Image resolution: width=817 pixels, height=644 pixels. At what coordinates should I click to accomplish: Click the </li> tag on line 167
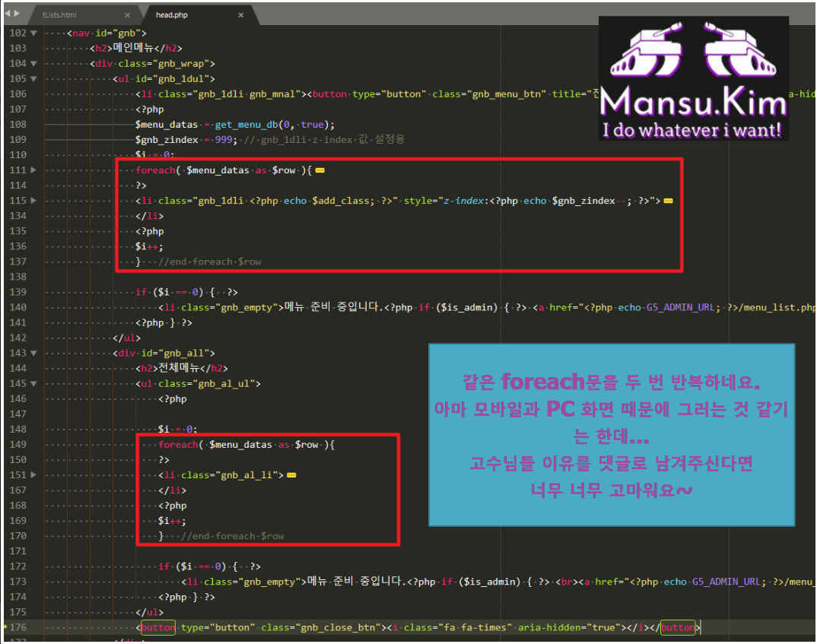[x=173, y=490]
